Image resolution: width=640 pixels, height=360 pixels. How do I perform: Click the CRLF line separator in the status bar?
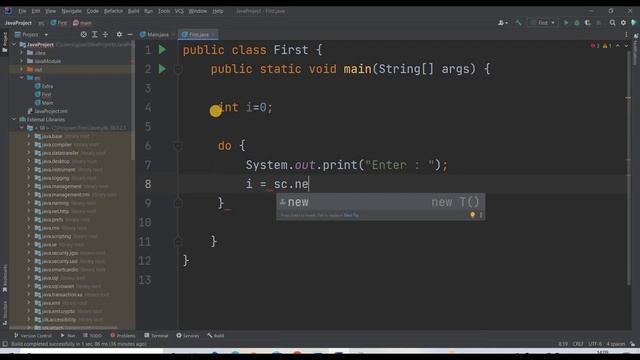point(578,344)
